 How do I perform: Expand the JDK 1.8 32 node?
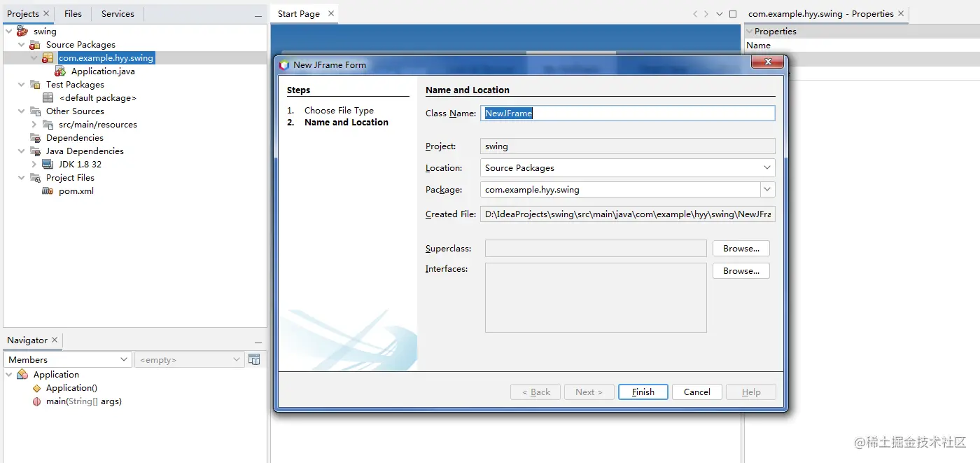tap(34, 165)
